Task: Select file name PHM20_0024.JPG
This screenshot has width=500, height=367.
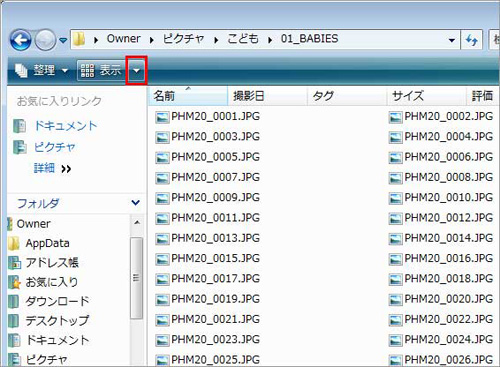Action: [449, 340]
